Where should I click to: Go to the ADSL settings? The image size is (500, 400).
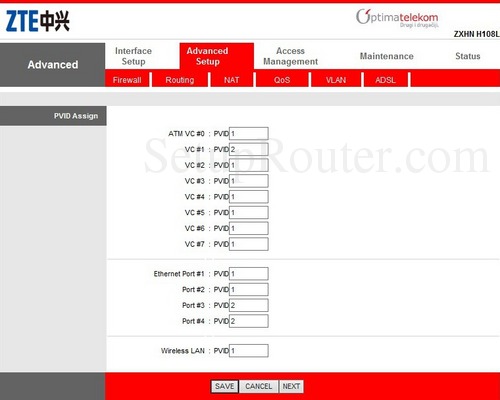(x=385, y=80)
